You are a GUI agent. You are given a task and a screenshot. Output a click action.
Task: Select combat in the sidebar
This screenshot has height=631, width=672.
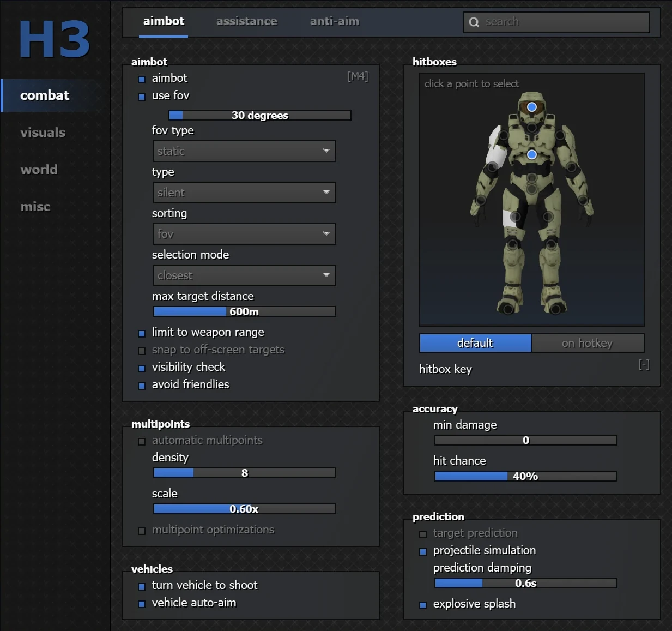coord(55,95)
